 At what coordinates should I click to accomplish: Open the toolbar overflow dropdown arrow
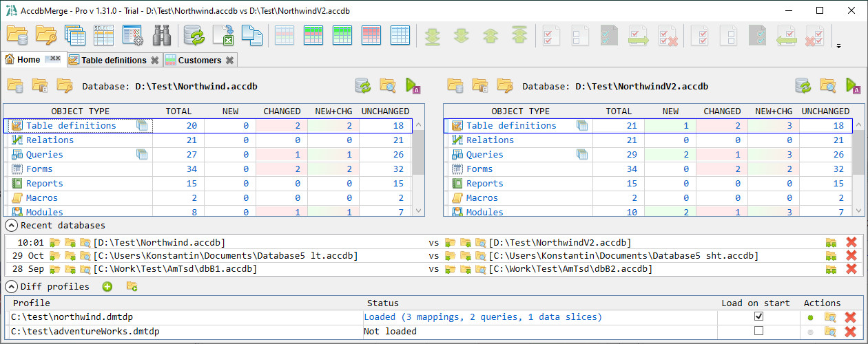click(x=838, y=47)
